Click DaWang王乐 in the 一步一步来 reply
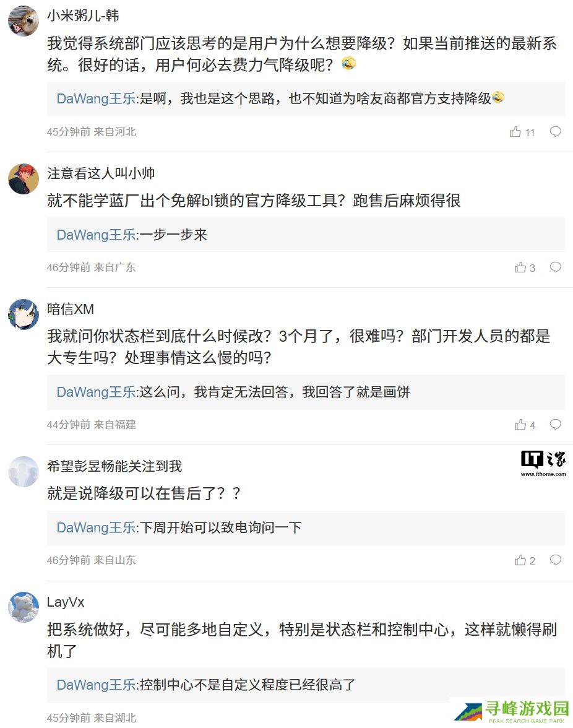 pos(96,235)
